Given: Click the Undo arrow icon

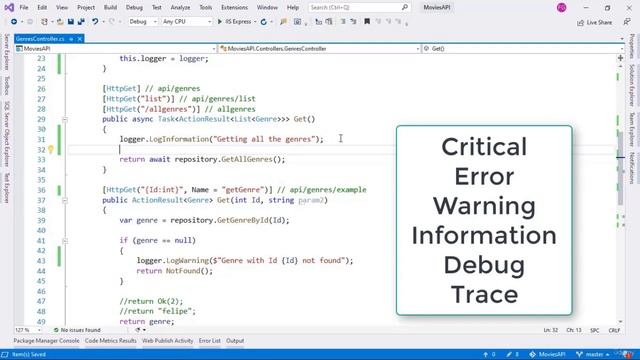Looking at the screenshot, I should coord(95,22).
